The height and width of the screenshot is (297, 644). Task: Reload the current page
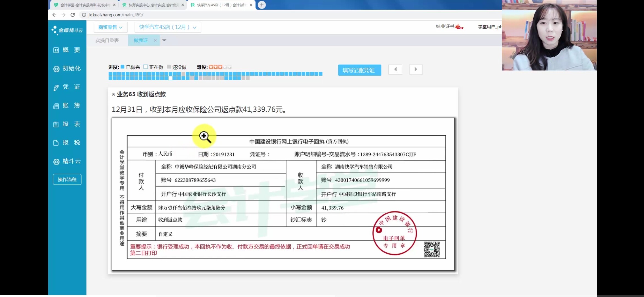tap(73, 15)
